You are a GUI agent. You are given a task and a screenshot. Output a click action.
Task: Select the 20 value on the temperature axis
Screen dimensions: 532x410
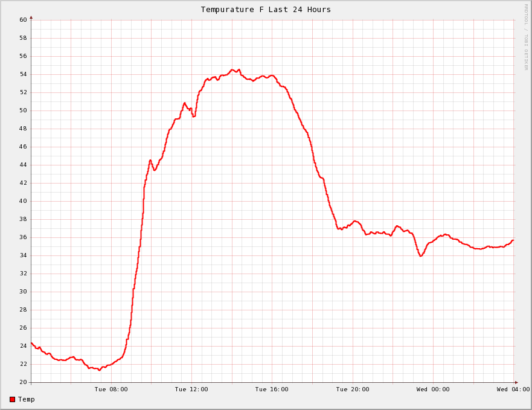(x=23, y=382)
